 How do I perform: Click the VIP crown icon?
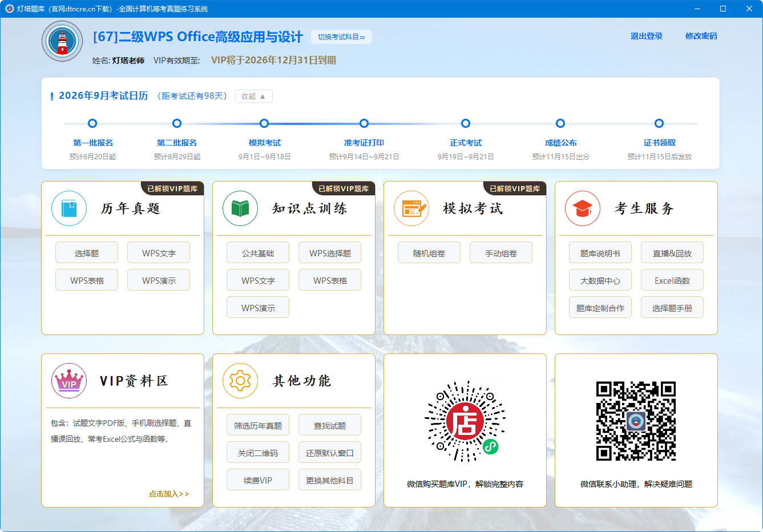[x=69, y=381]
